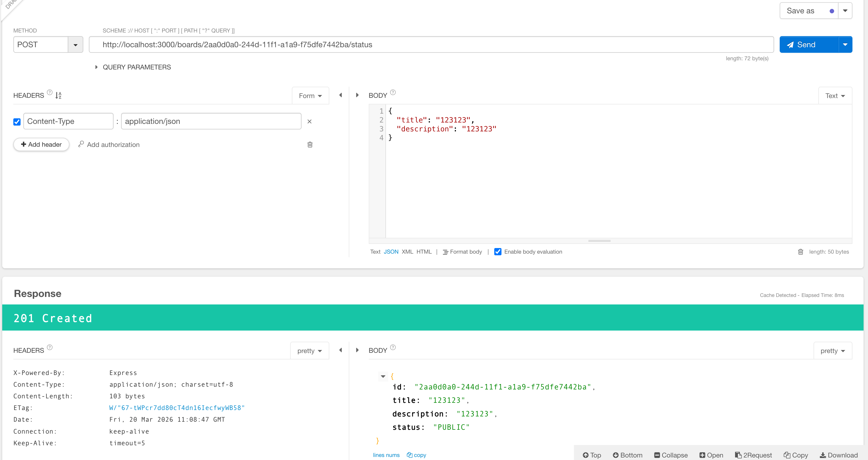This screenshot has width=868, height=460.
Task: Disable Enable body evaluation checkbox
Action: point(497,252)
